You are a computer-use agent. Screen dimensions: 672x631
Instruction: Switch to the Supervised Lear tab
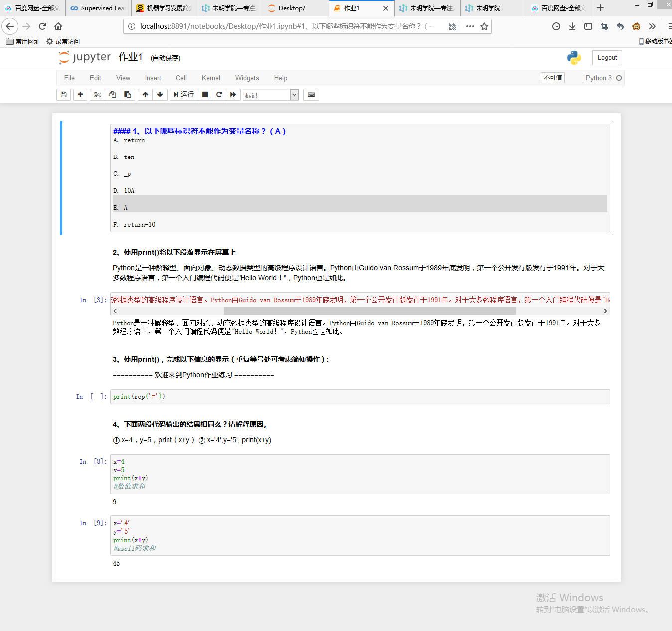point(99,8)
